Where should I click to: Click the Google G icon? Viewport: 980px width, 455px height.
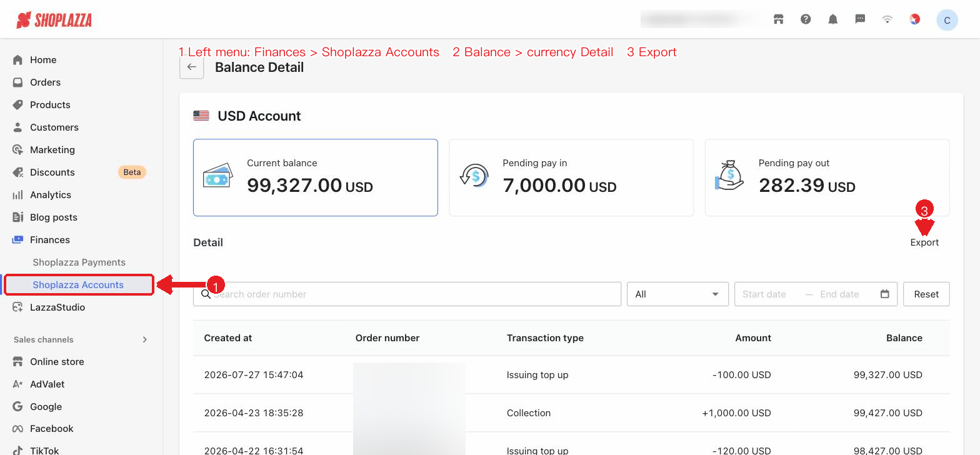click(17, 407)
